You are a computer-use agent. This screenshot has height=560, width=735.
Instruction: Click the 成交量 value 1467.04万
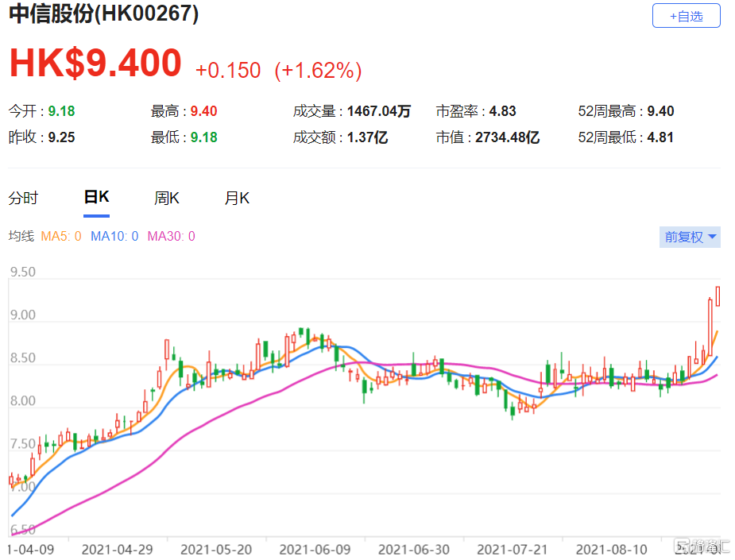(379, 111)
